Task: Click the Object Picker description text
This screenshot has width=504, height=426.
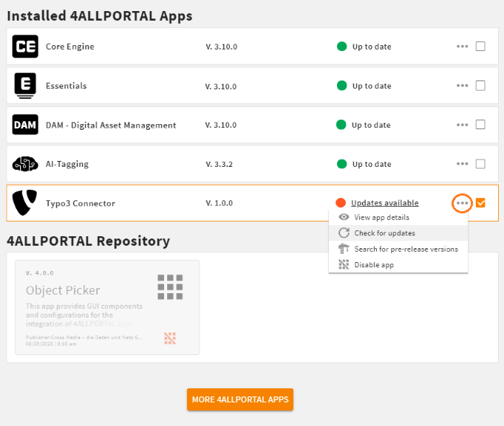Action: point(84,315)
